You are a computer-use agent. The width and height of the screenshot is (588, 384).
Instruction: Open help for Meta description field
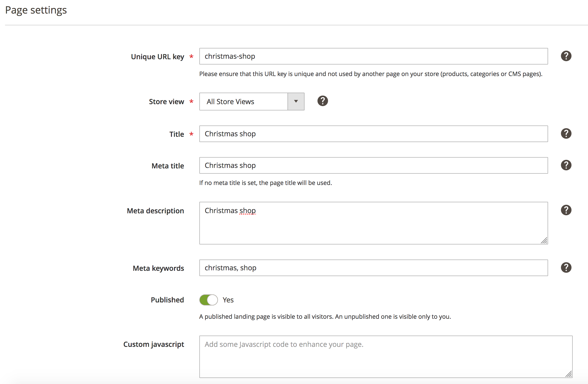[x=566, y=210]
